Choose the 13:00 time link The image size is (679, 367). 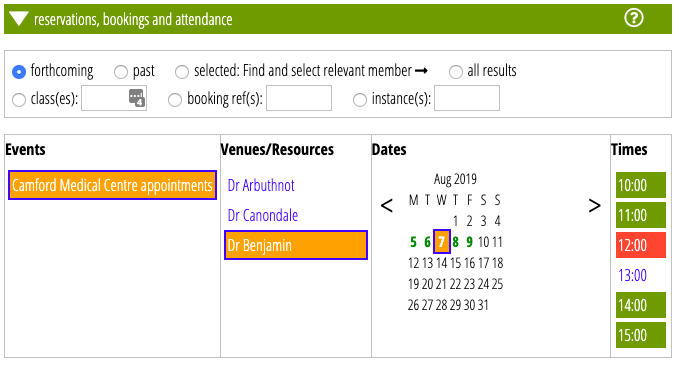coord(633,275)
